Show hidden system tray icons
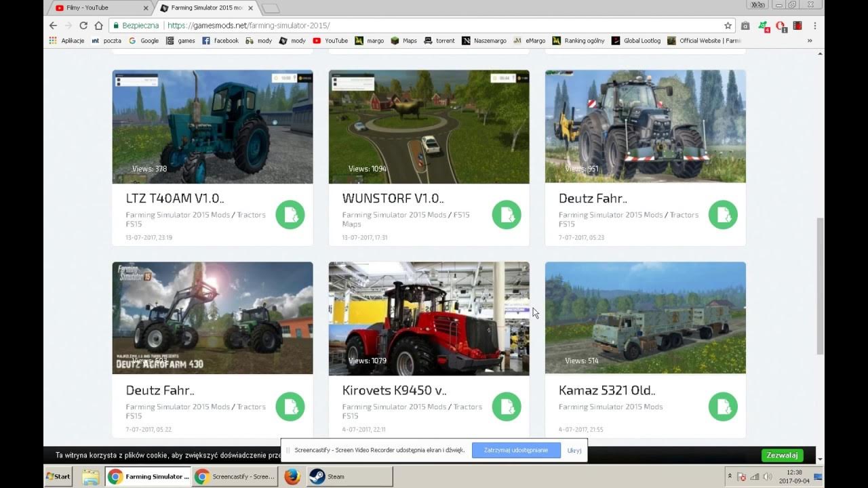 [x=731, y=476]
